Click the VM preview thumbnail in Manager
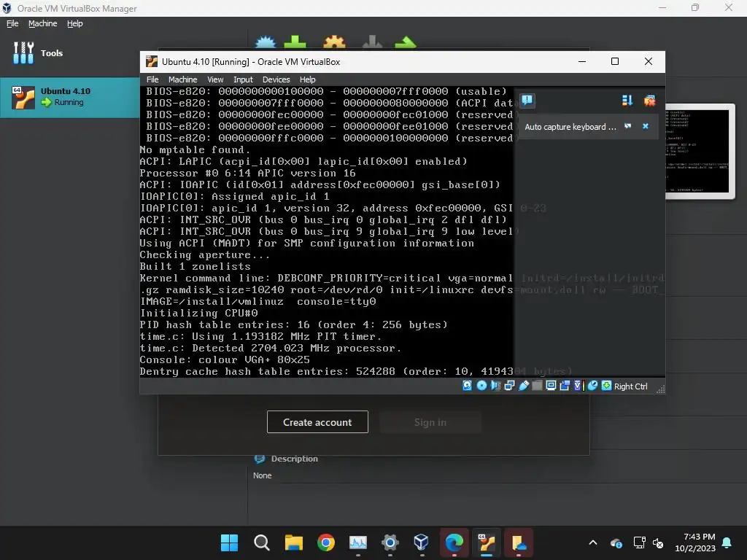The image size is (747, 560). point(700,152)
